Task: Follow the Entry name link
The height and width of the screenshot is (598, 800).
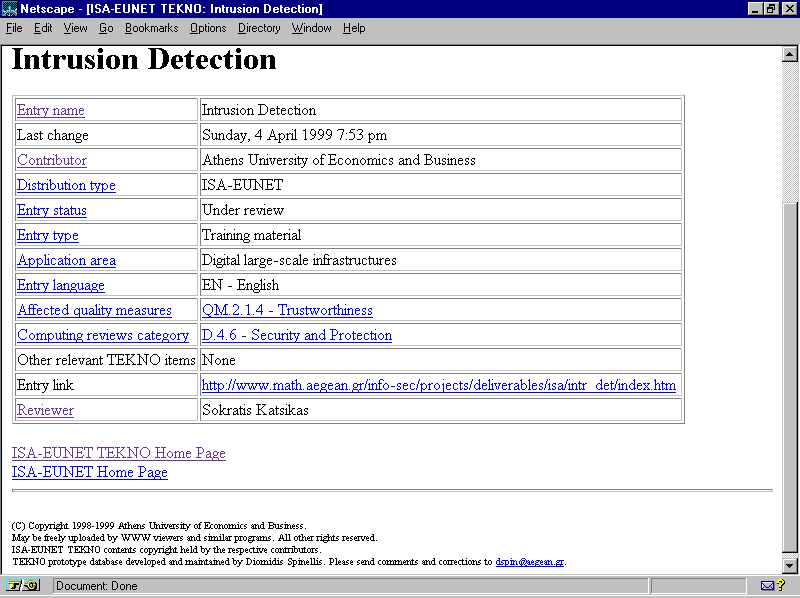Action: (51, 110)
